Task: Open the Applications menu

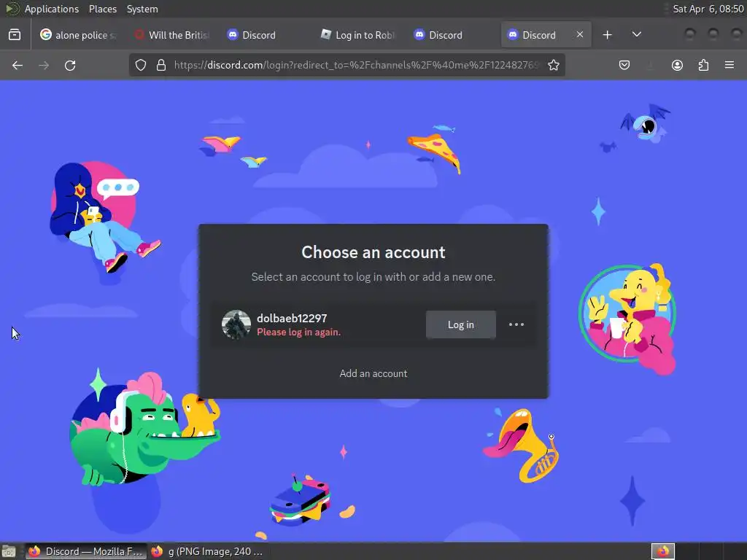Action: (x=52, y=9)
